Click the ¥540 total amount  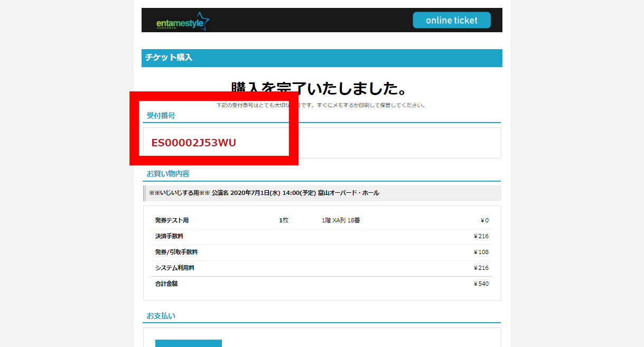481,284
